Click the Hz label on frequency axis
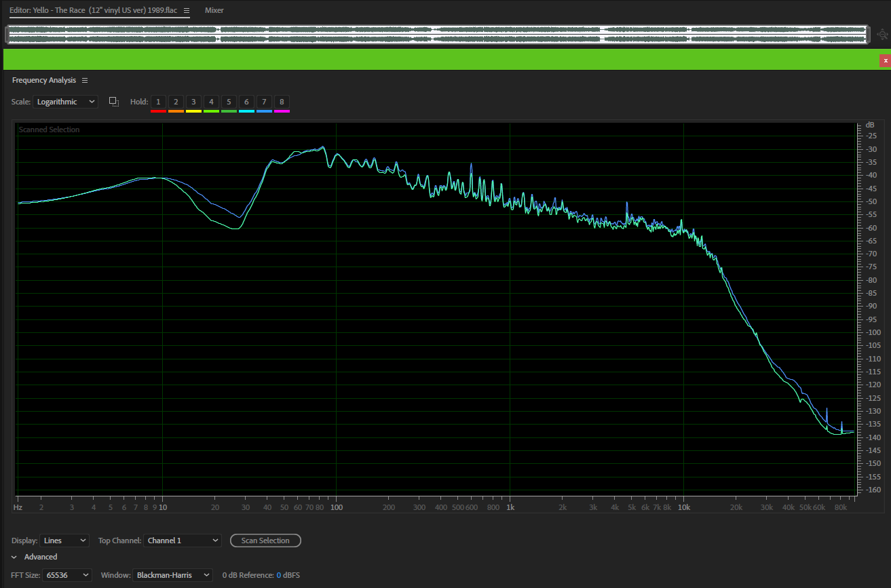Viewport: 891px width, 588px height. click(18, 507)
